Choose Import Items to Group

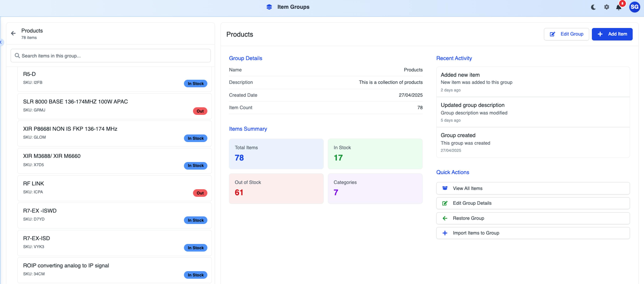click(x=533, y=233)
